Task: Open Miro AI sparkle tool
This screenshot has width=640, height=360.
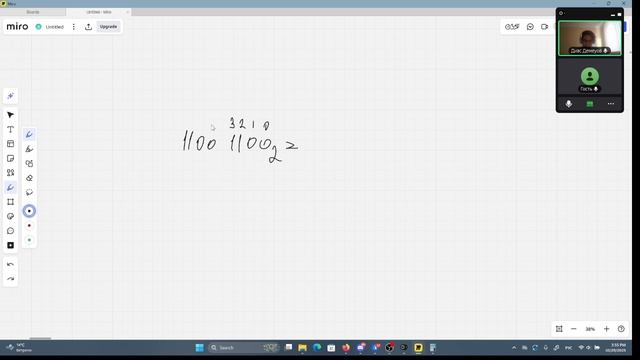Action: 11,96
